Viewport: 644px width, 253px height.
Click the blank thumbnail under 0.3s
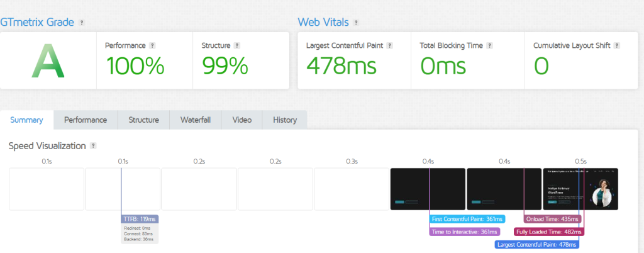[x=352, y=189]
